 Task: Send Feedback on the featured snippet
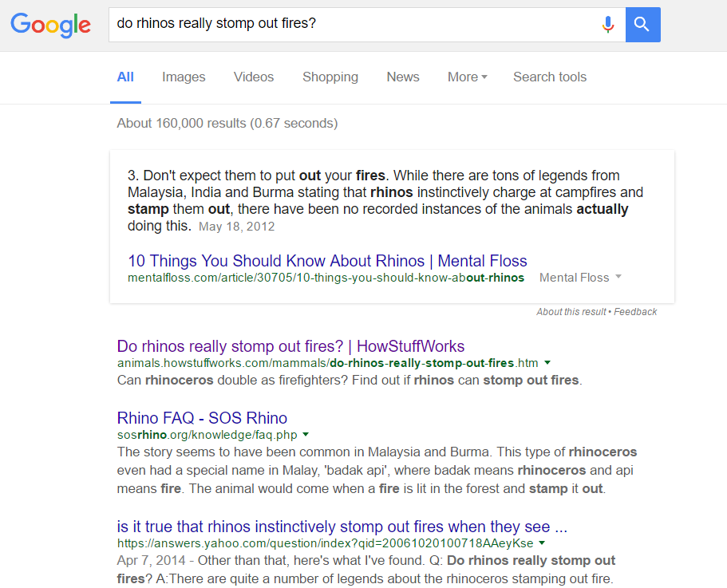[x=635, y=312]
